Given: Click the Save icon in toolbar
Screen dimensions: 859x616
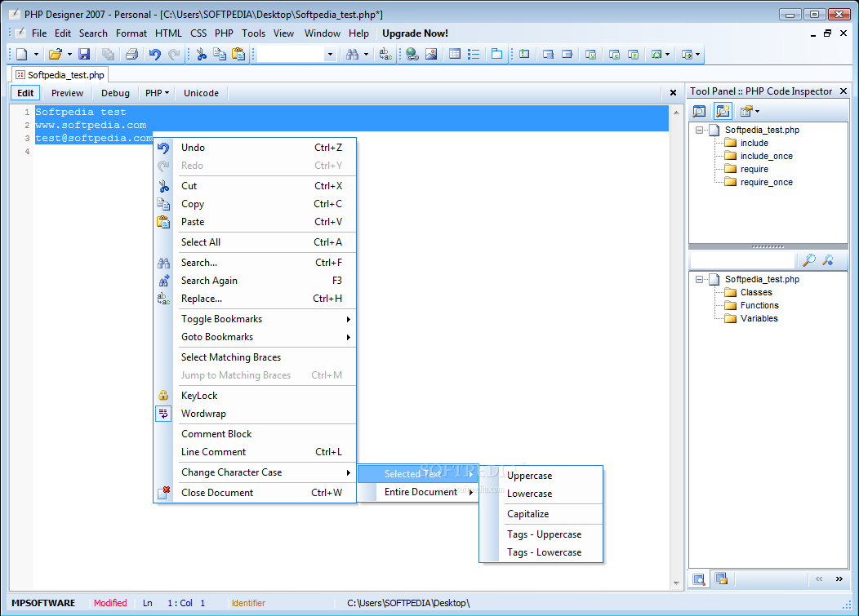Looking at the screenshot, I should point(84,54).
